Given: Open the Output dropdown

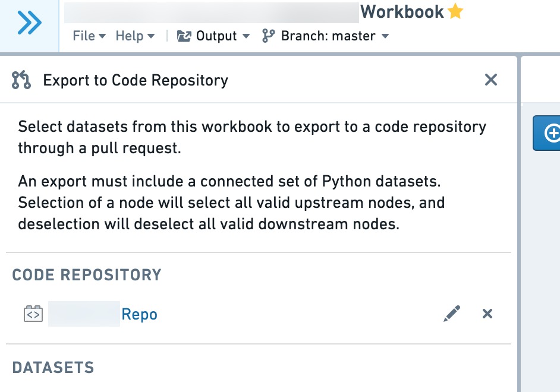Looking at the screenshot, I should click(x=213, y=36).
